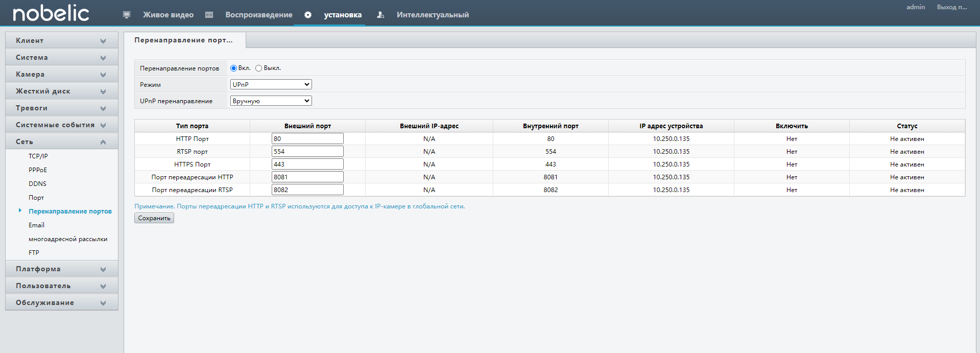Select the Выкл. radio button
This screenshot has height=353, width=980.
point(259,68)
